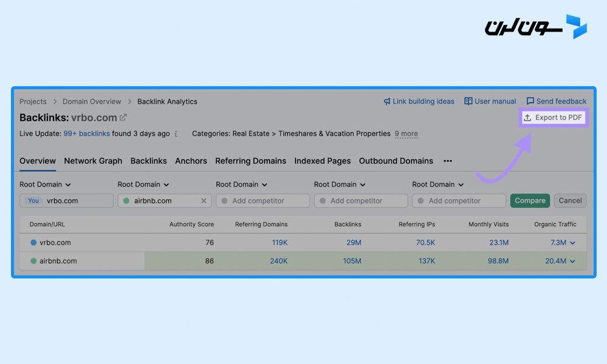The width and height of the screenshot is (607, 364).
Task: Click airbnb.com Referring Domains value 240K
Action: 279,261
